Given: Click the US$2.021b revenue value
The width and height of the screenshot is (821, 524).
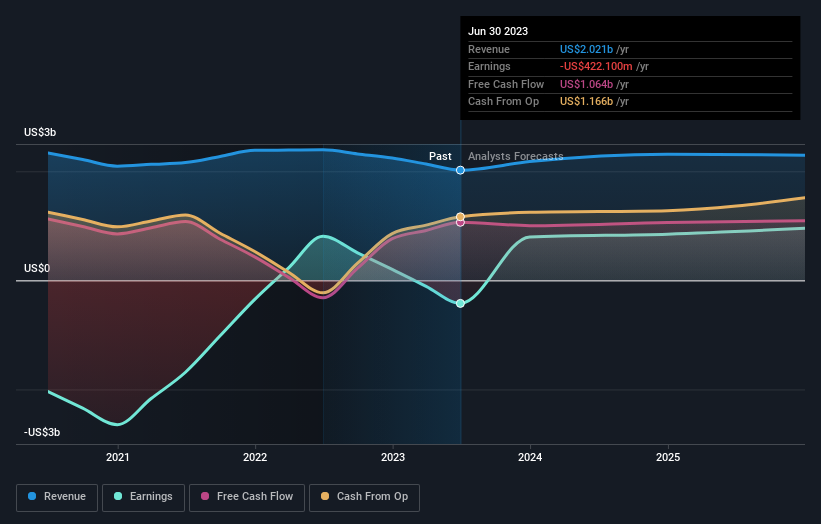Looking at the screenshot, I should [586, 49].
